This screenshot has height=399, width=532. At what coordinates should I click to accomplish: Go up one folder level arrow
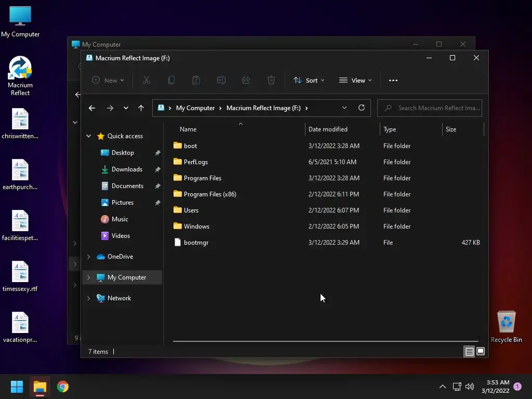coord(141,108)
